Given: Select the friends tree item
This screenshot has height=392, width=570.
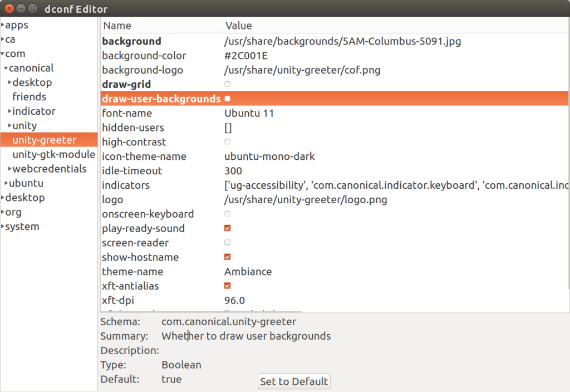Looking at the screenshot, I should [x=29, y=97].
